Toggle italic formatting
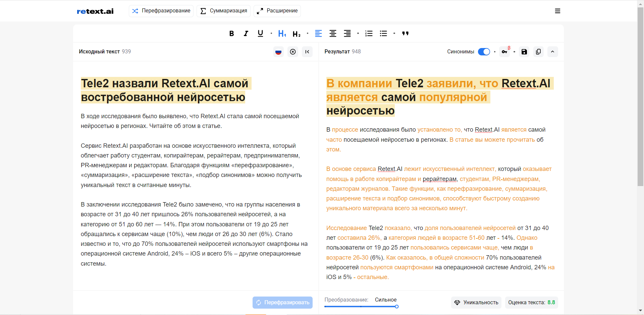Screen dimensions: 644x315 point(246,33)
